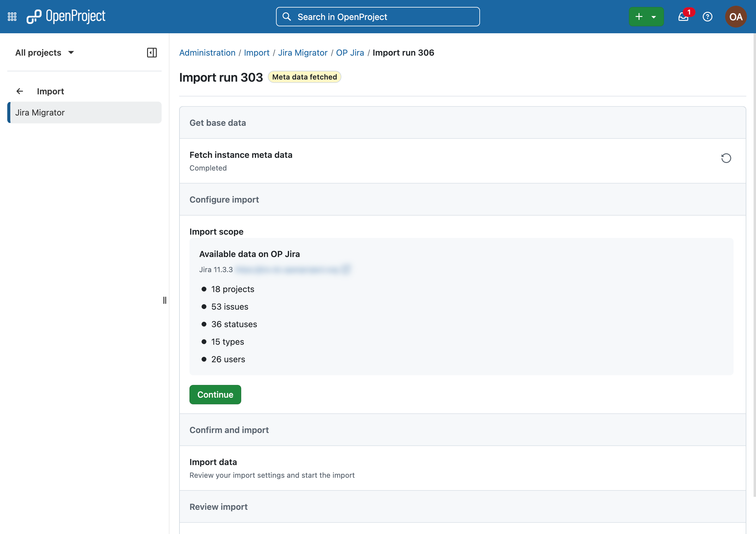Select Jira Migrator in the sidebar
Viewport: 756px width, 534px height.
point(84,112)
